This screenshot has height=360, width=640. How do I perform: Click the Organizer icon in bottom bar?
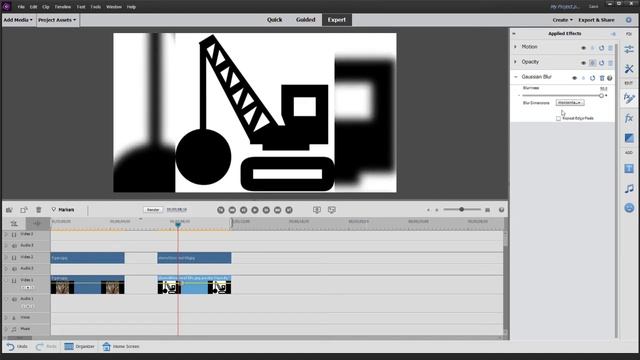tap(69, 347)
